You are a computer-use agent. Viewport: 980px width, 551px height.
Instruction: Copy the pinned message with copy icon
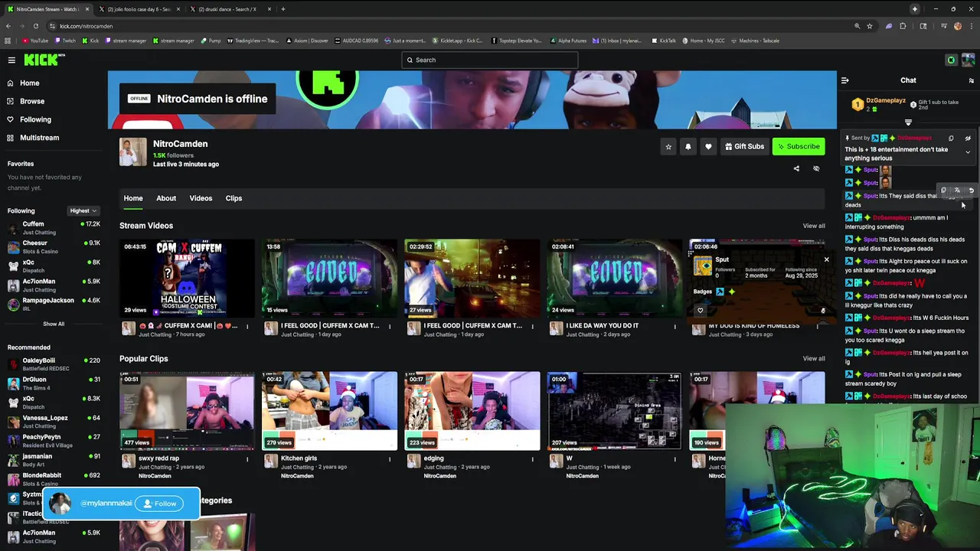coord(951,139)
